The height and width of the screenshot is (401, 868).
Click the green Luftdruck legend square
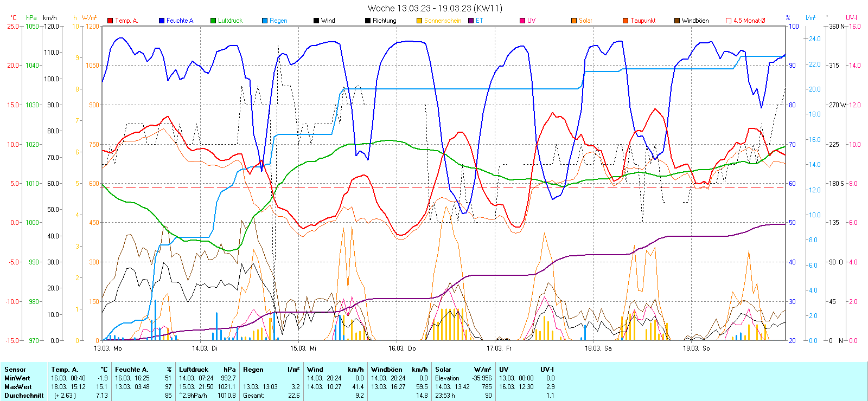pyautogui.click(x=213, y=21)
